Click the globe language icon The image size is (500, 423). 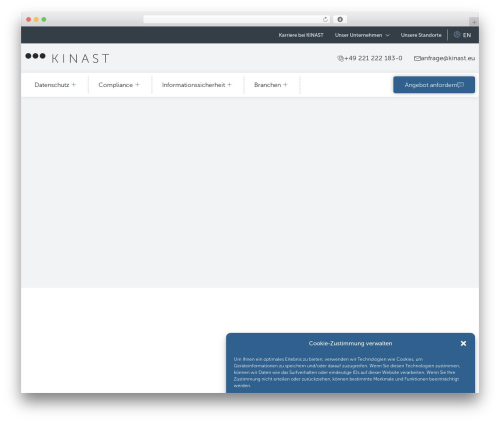457,35
